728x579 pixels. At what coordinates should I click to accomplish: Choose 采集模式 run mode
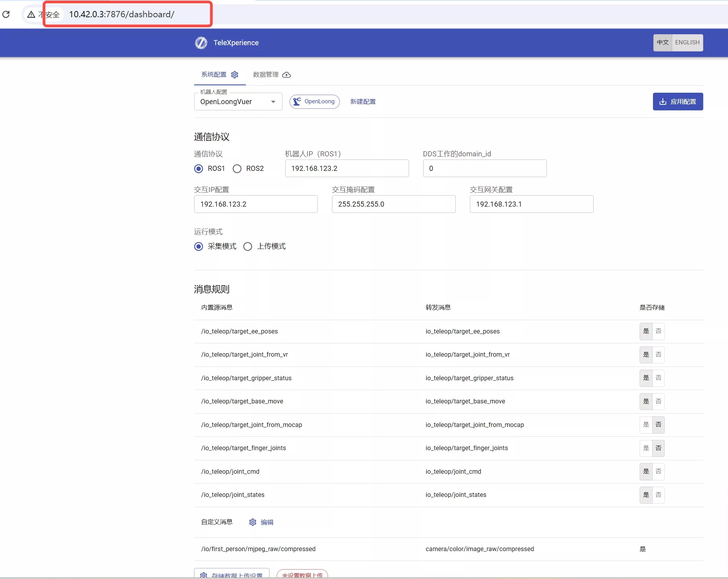(x=199, y=246)
